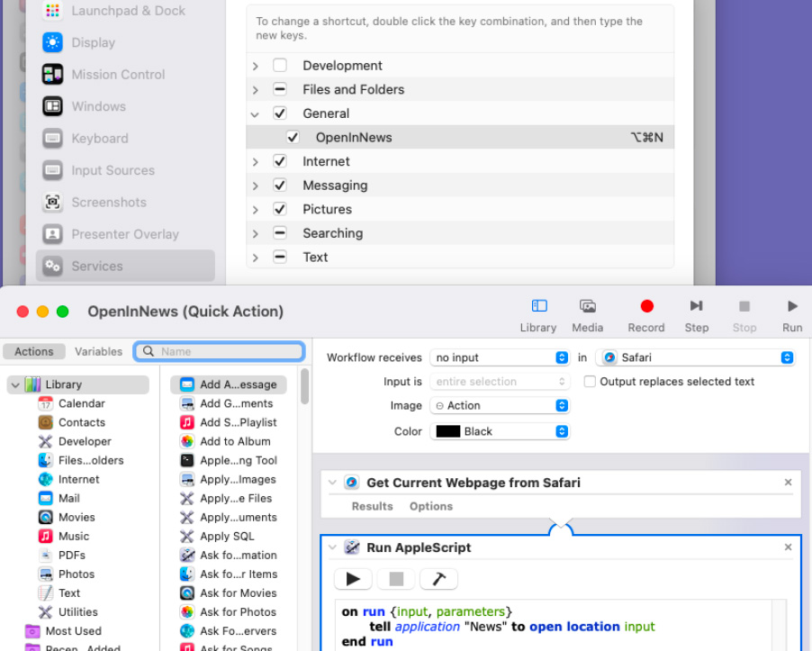Open the Black color picker dropdown
This screenshot has width=812, height=651.
(x=500, y=431)
